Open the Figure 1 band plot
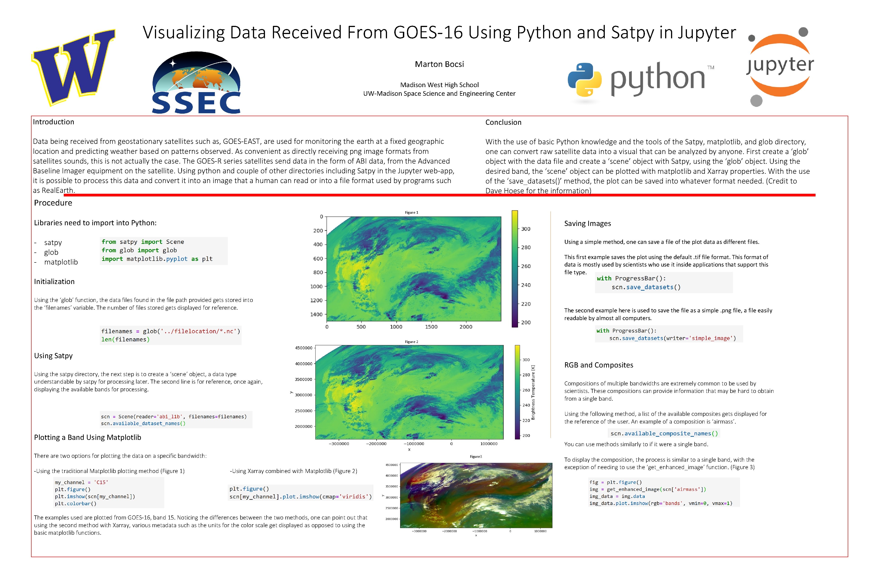 (414, 269)
